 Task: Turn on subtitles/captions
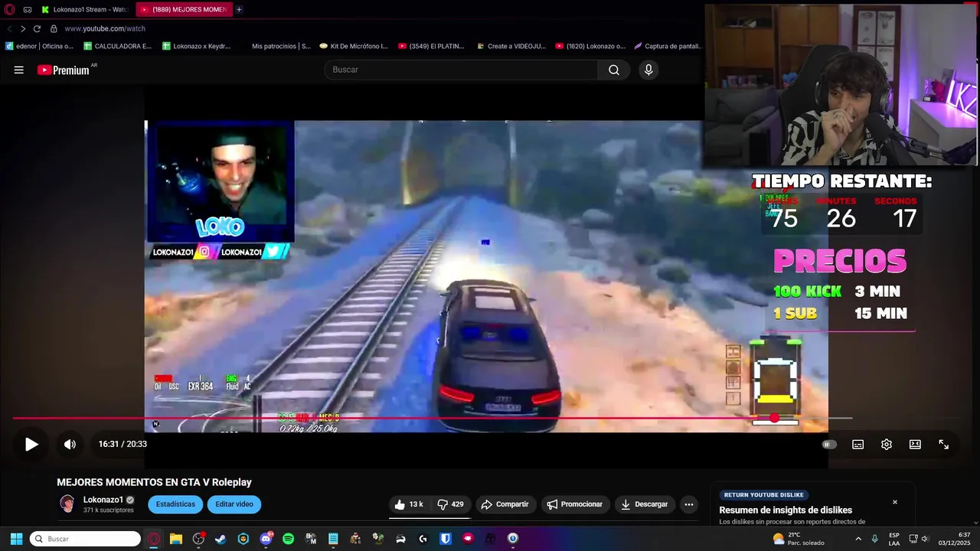point(858,445)
